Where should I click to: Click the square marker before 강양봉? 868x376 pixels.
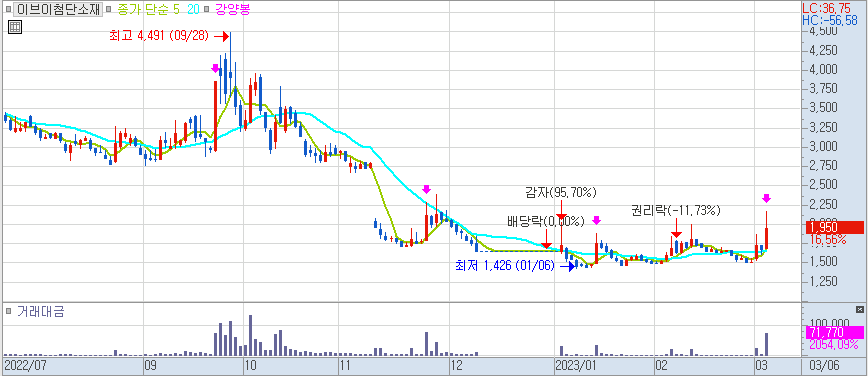(206, 9)
